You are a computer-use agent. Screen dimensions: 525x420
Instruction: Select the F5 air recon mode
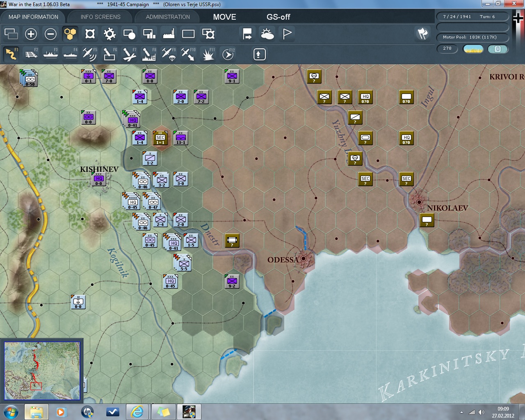click(90, 54)
